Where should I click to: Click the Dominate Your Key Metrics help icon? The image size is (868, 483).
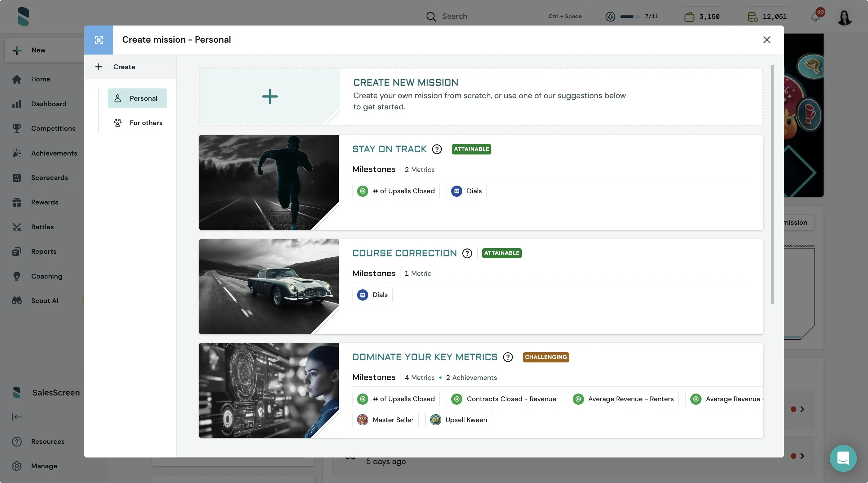(x=508, y=357)
